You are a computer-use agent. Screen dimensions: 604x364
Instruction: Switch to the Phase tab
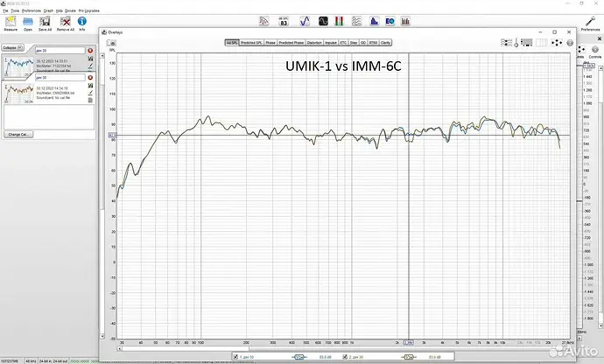coord(270,43)
